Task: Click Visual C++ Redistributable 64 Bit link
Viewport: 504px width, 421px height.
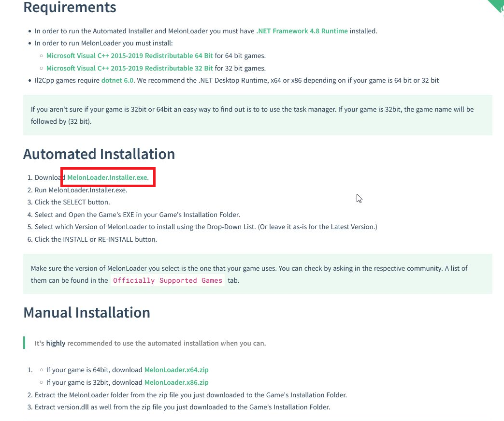Action: [x=130, y=56]
